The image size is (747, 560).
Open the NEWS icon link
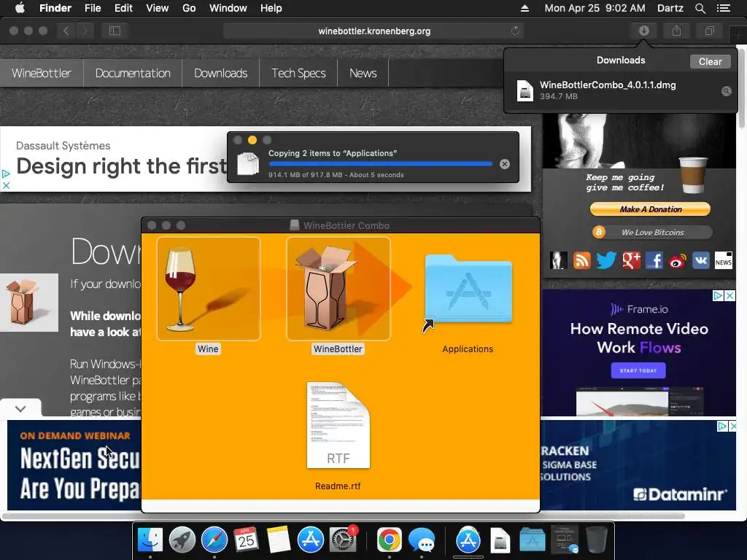pos(723,260)
